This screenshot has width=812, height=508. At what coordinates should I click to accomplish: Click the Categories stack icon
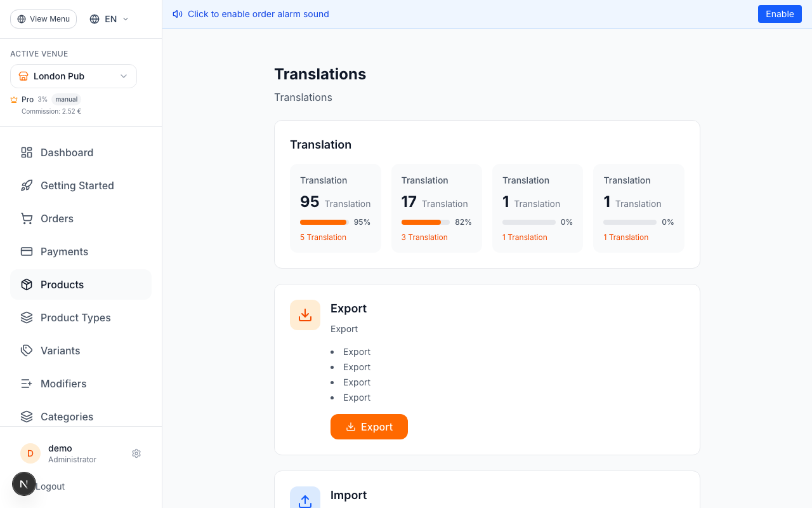point(26,417)
